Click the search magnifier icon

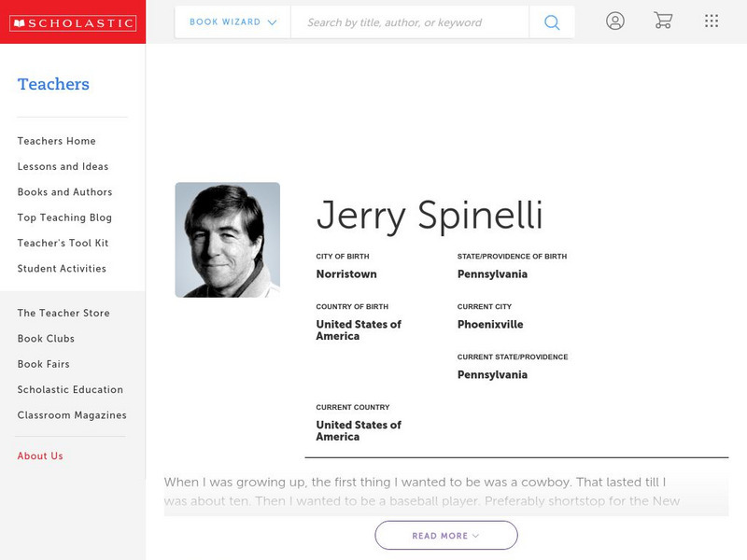pos(552,22)
